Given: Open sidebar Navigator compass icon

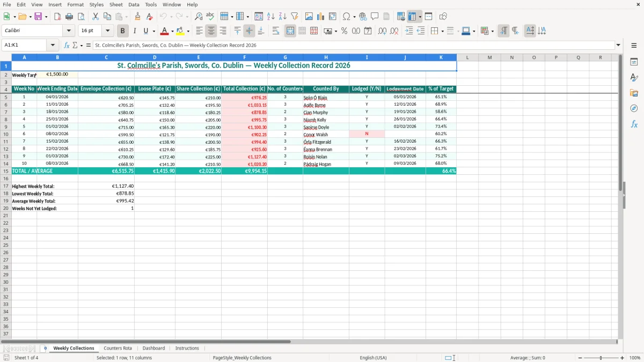Looking at the screenshot, I should pyautogui.click(x=634, y=108).
